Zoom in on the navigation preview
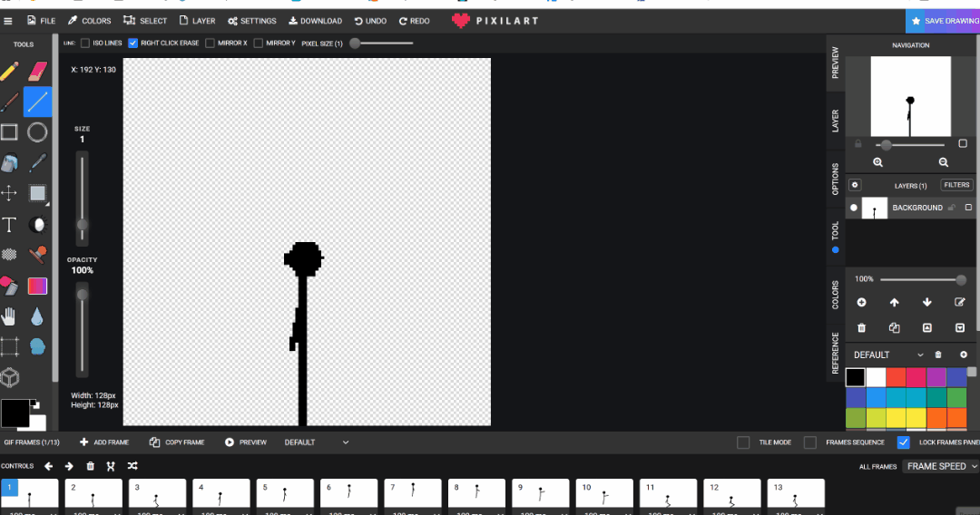Image resolution: width=980 pixels, height=515 pixels. (x=878, y=162)
